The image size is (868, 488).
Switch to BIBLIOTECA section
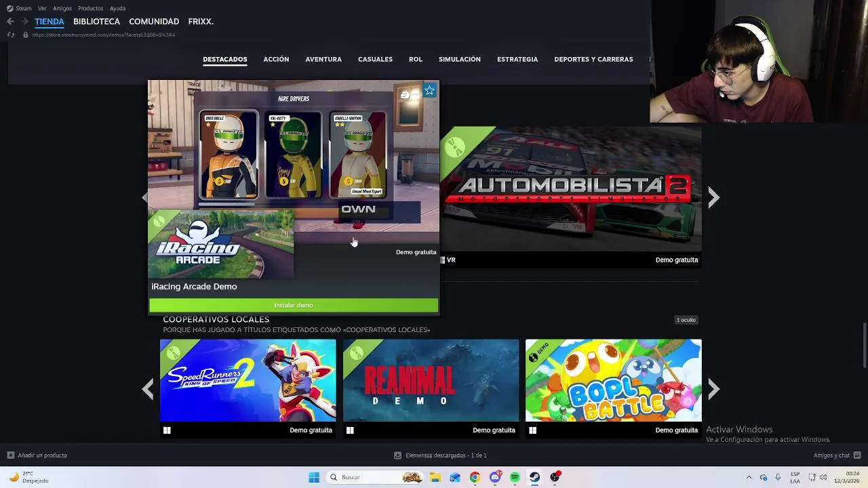(96, 22)
